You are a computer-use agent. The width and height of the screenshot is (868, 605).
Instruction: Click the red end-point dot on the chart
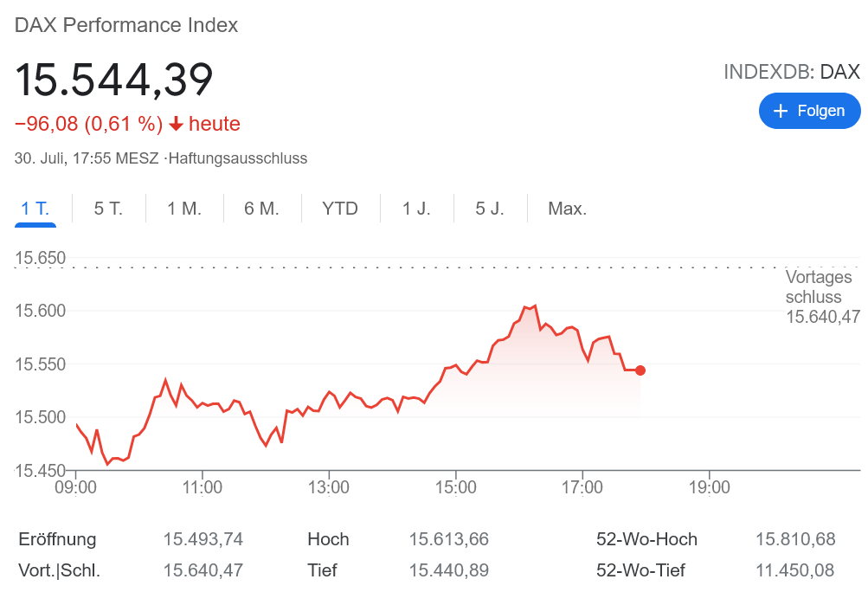(640, 370)
